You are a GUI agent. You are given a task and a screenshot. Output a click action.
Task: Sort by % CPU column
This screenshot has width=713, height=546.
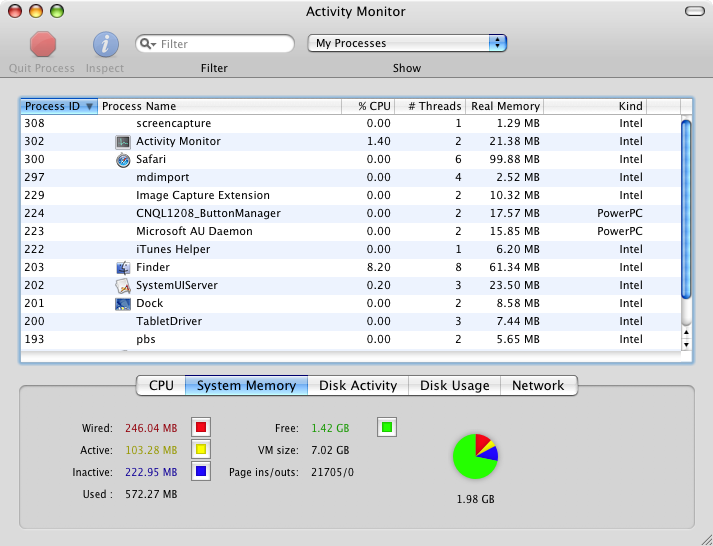(368, 106)
